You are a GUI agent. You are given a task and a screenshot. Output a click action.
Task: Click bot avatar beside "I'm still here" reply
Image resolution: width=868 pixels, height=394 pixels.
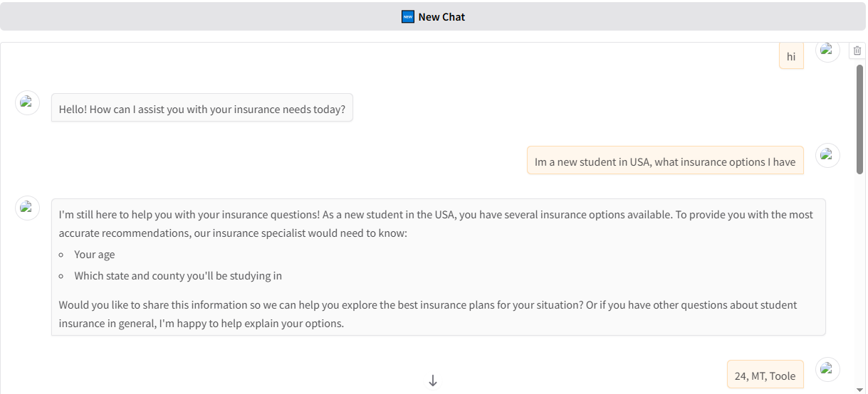(27, 208)
